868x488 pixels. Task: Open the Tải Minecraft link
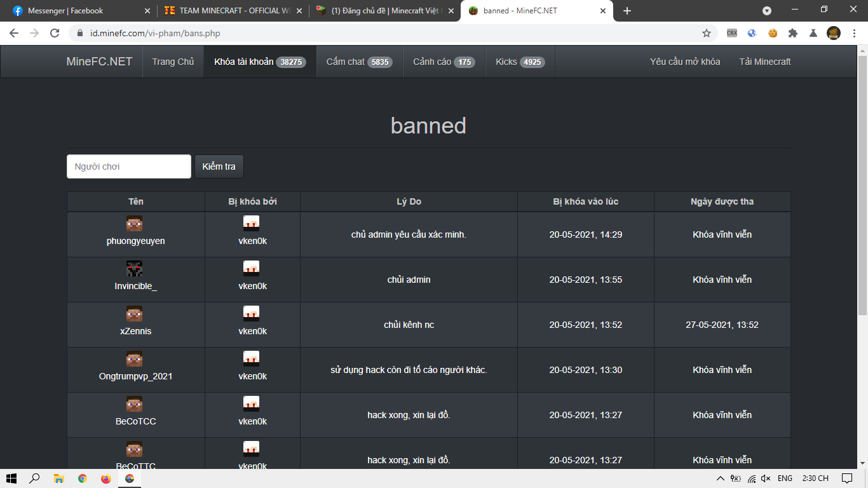[x=765, y=62]
